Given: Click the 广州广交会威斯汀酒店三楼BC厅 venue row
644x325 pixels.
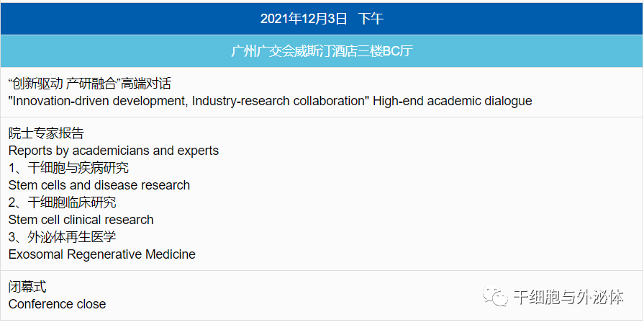Looking at the screenshot, I should click(x=322, y=51).
